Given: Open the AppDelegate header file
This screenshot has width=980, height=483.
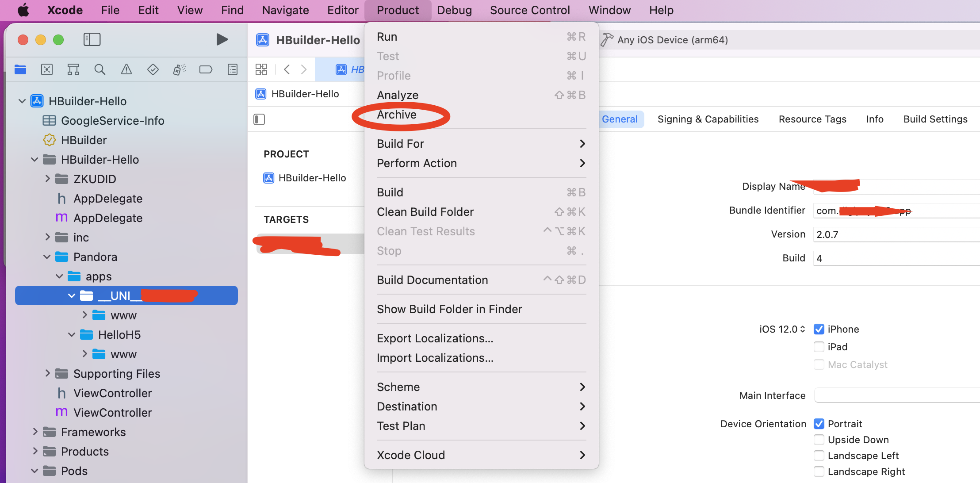Looking at the screenshot, I should point(100,199).
